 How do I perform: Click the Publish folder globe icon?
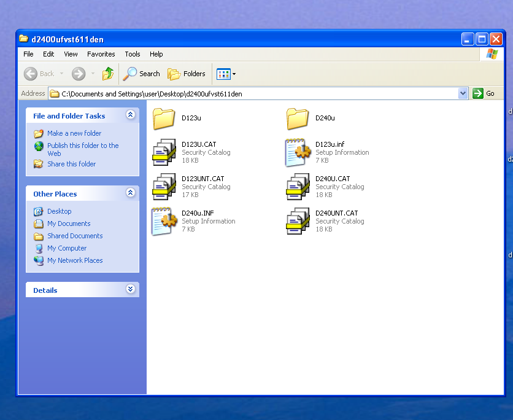[39, 146]
